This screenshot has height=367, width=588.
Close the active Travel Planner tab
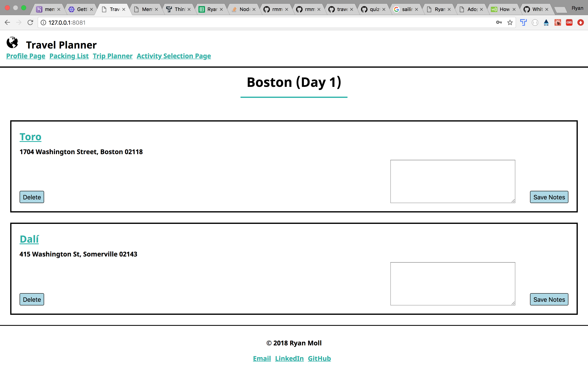click(x=124, y=9)
